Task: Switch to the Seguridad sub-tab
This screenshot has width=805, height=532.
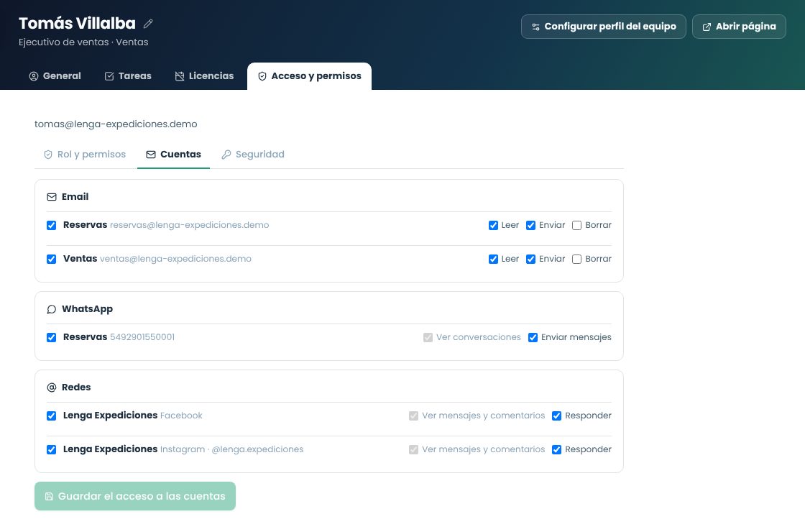Action: click(252, 155)
